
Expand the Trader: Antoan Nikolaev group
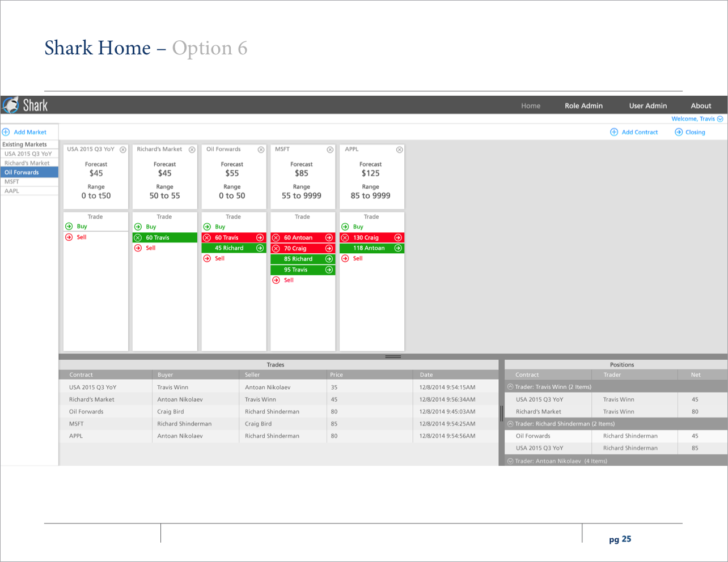510,461
